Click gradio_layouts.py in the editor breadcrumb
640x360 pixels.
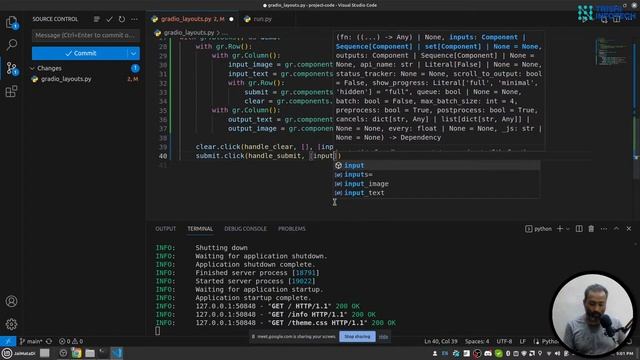[189, 33]
